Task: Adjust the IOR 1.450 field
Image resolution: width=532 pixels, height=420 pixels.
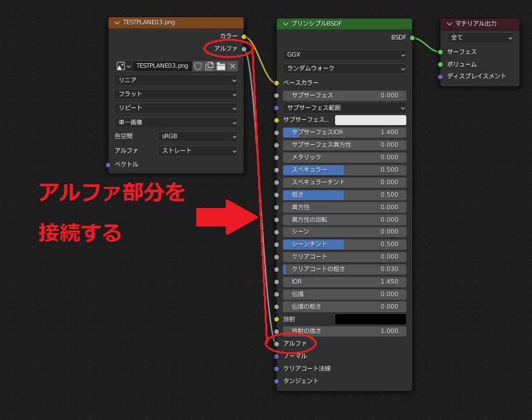Action: (344, 282)
